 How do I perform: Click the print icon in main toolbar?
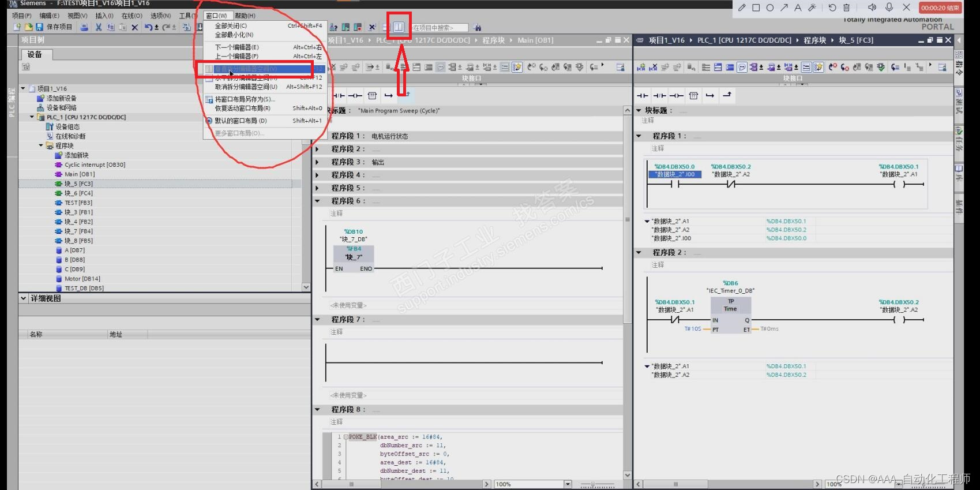tap(84, 27)
